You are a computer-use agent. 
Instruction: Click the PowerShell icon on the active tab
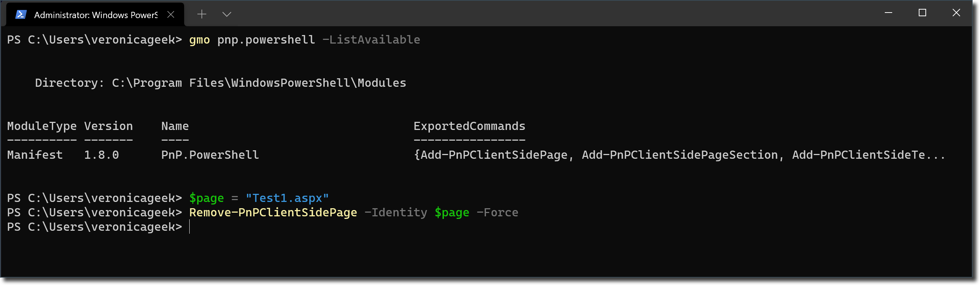[x=21, y=14]
